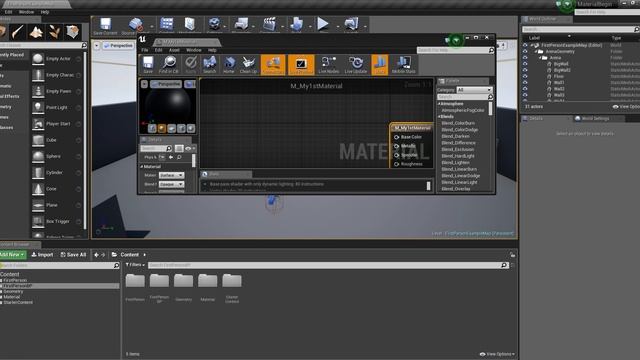Click the Base Color input pin
The image size is (640, 360).
click(396, 137)
